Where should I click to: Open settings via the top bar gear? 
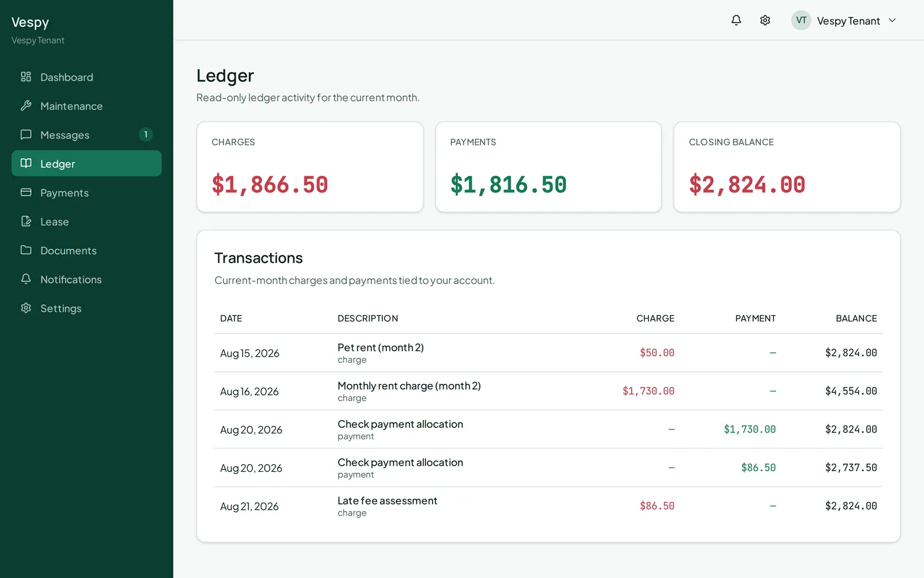coord(765,20)
